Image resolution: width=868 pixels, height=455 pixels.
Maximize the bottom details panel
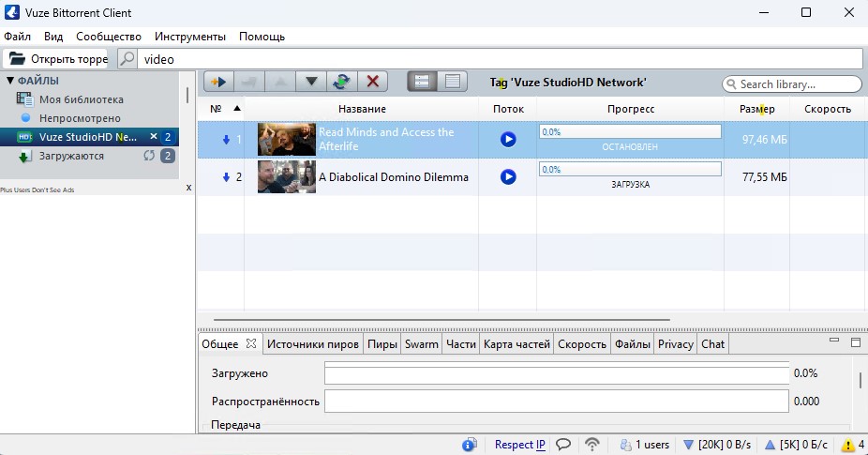pos(855,342)
